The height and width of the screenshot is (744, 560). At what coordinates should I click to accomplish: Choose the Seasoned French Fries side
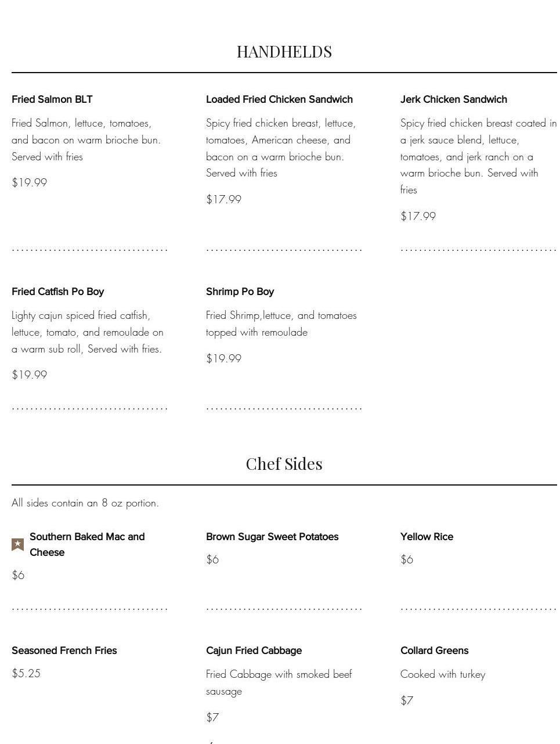(x=64, y=650)
